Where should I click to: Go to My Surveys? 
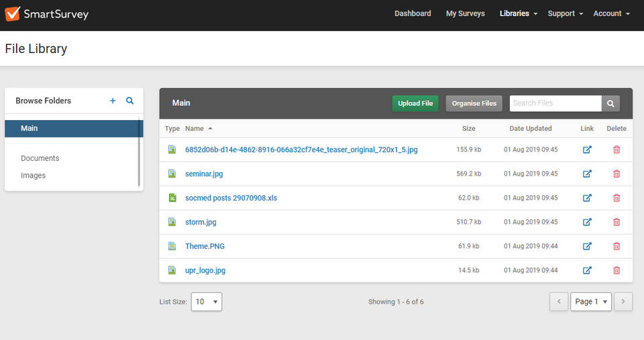tap(465, 13)
